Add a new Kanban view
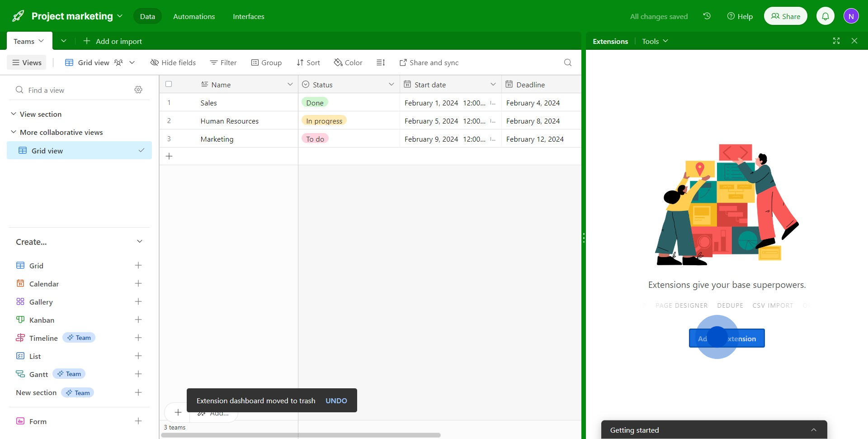 coord(138,320)
